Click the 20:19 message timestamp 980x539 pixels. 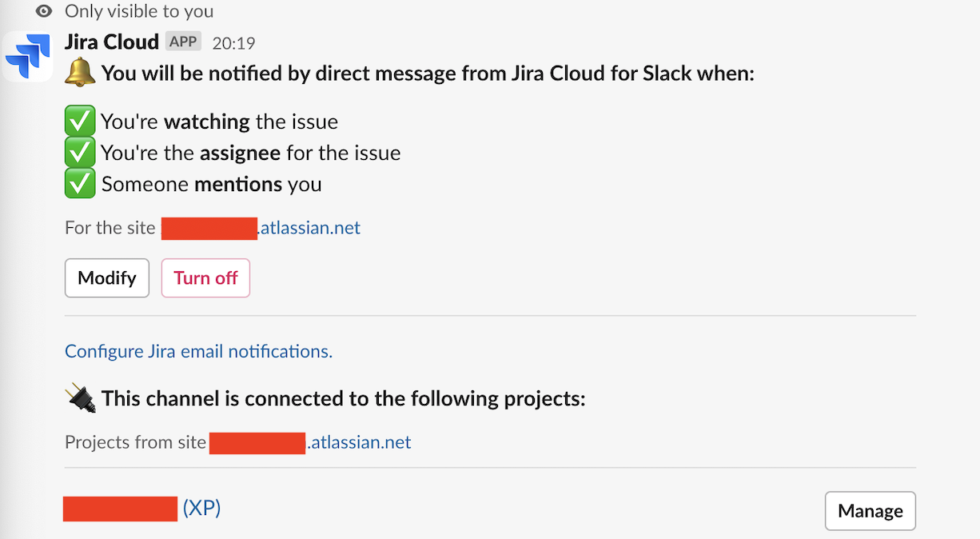click(236, 42)
